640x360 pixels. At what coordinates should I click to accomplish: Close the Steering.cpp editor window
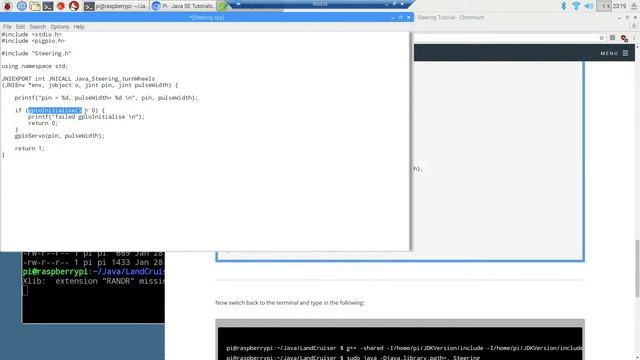tap(408, 18)
